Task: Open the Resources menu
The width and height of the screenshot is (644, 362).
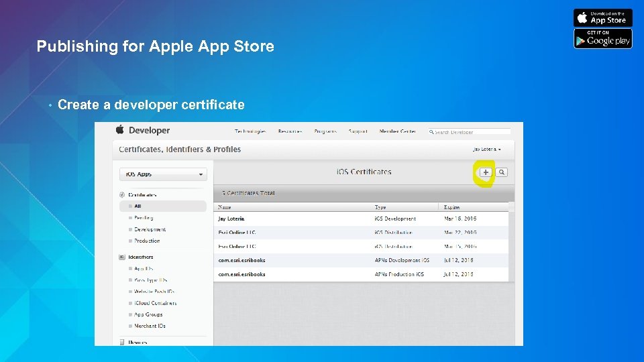Action: click(290, 131)
